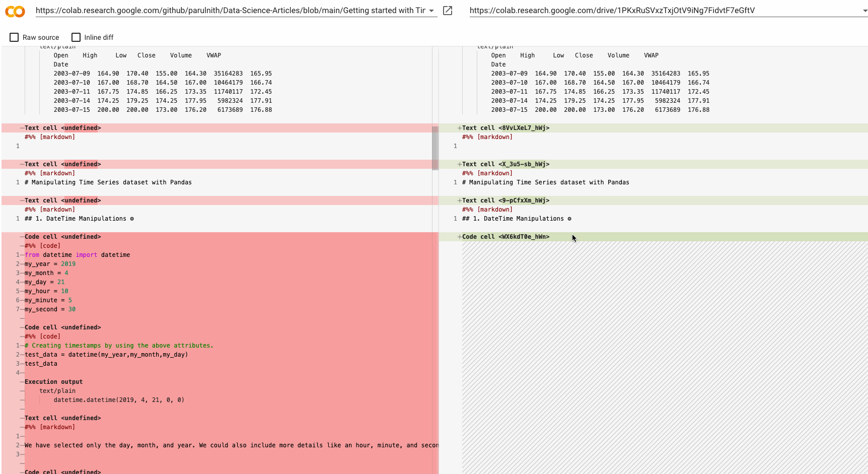
Task: Click plus marker beside added Code cell
Action: coord(459,237)
